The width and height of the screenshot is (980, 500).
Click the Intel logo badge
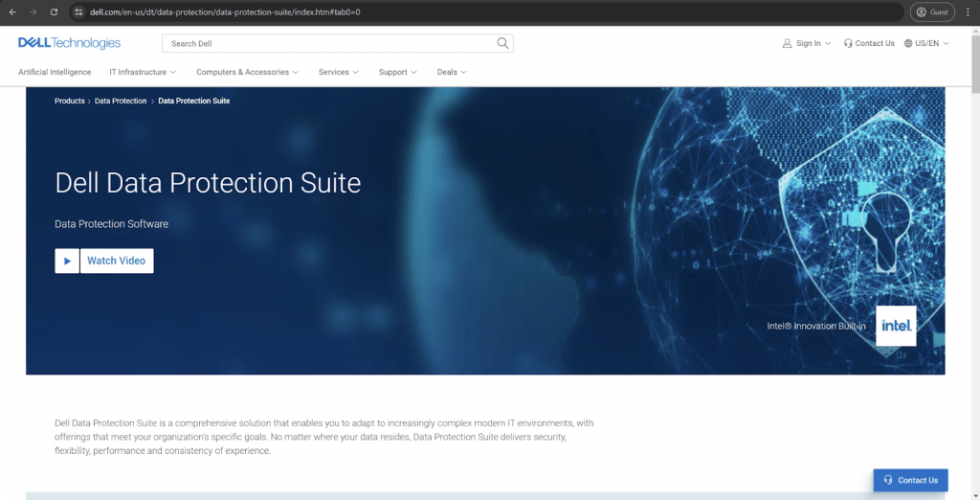click(x=896, y=326)
